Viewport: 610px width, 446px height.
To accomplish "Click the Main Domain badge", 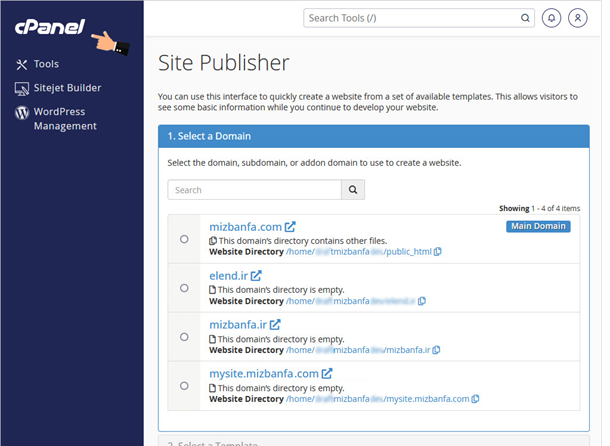I will (538, 227).
